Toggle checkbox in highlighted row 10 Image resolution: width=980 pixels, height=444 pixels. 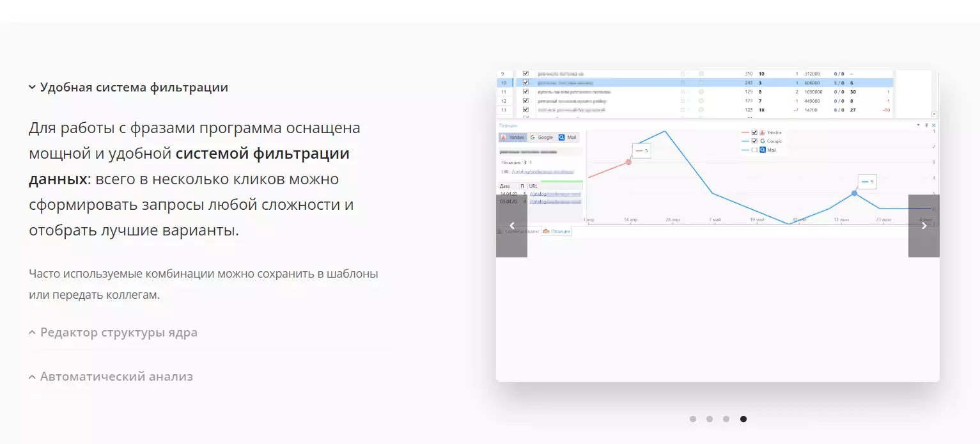pos(525,83)
